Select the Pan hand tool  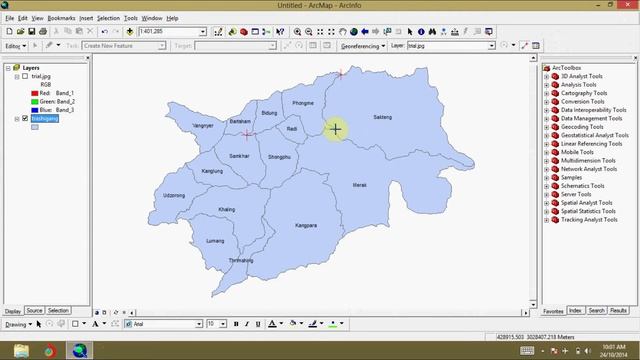tap(343, 31)
